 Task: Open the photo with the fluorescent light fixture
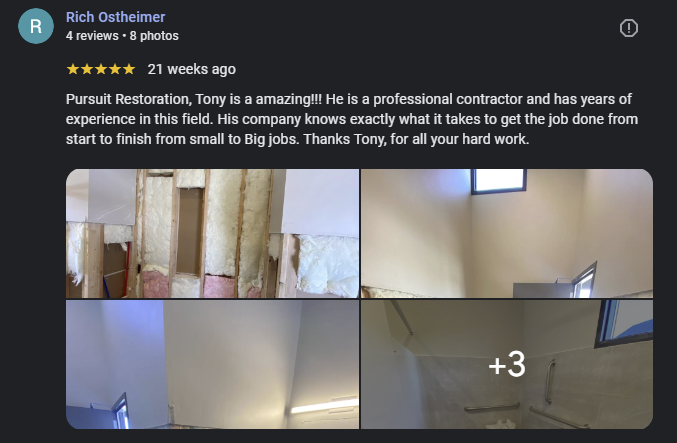(212, 365)
